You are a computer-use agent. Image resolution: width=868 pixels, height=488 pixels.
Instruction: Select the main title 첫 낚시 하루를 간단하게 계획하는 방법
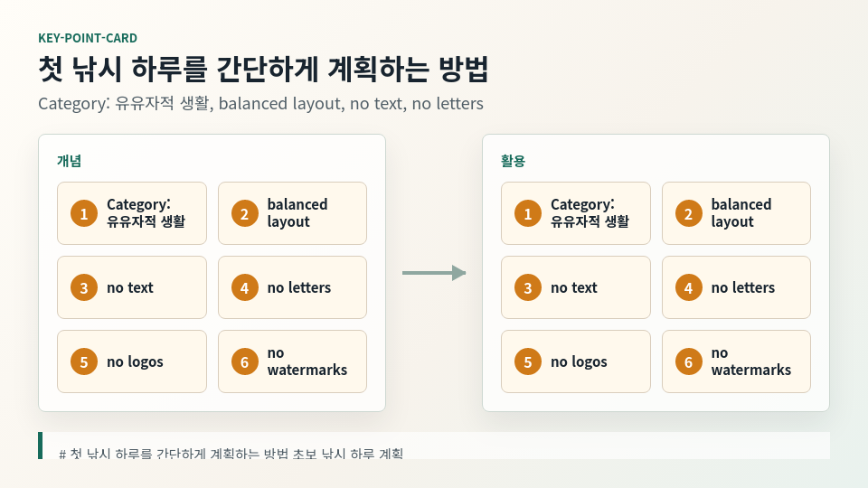(x=263, y=70)
